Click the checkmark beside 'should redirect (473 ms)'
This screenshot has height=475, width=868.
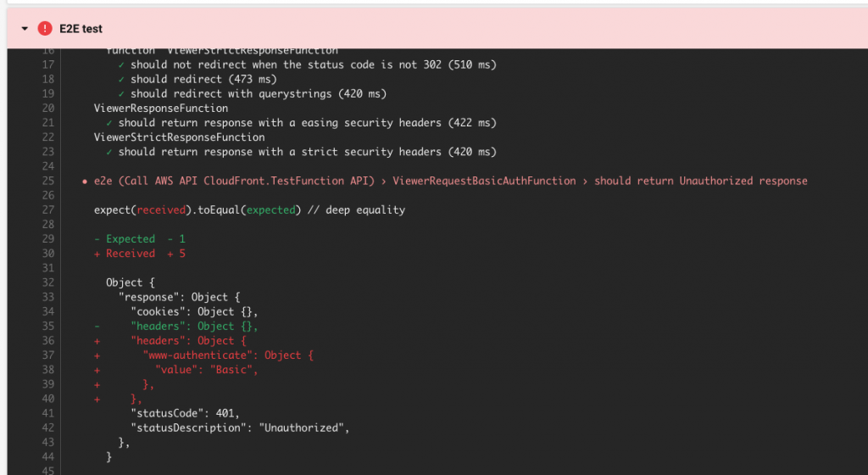pos(121,79)
